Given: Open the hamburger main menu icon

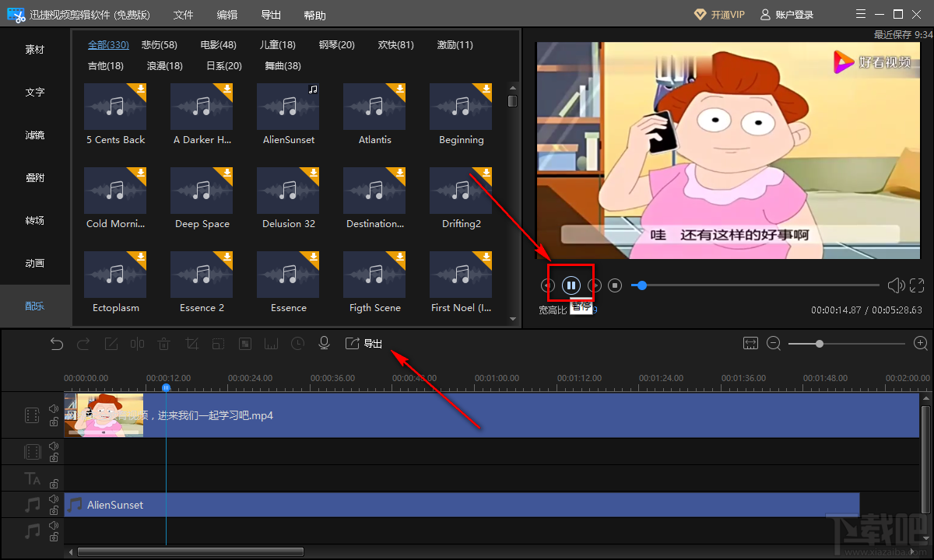Looking at the screenshot, I should (859, 15).
